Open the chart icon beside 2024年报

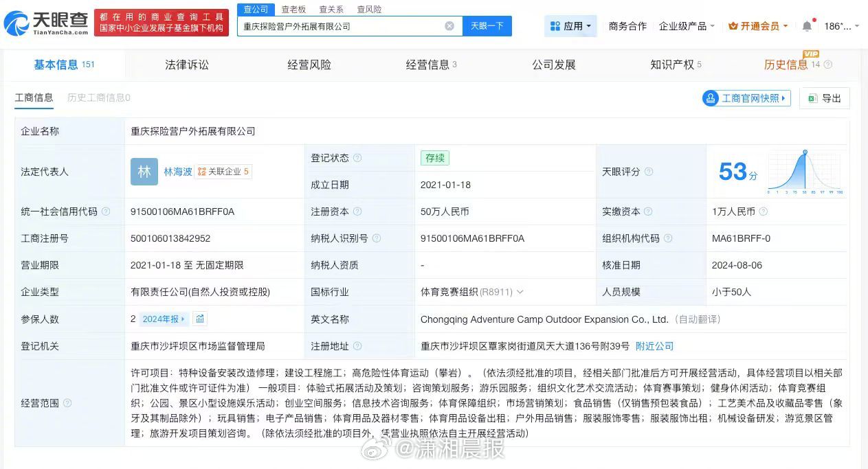pyautogui.click(x=200, y=319)
